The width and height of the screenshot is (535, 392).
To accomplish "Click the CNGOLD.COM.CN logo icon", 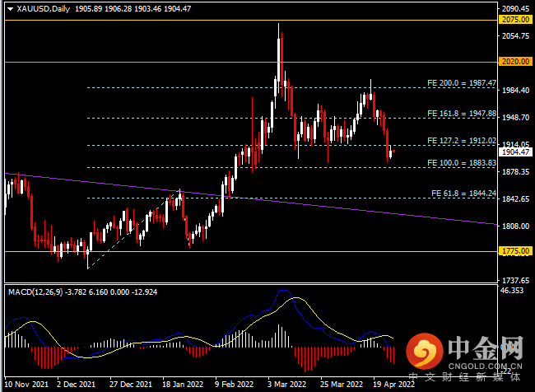I will pyautogui.click(x=425, y=351).
